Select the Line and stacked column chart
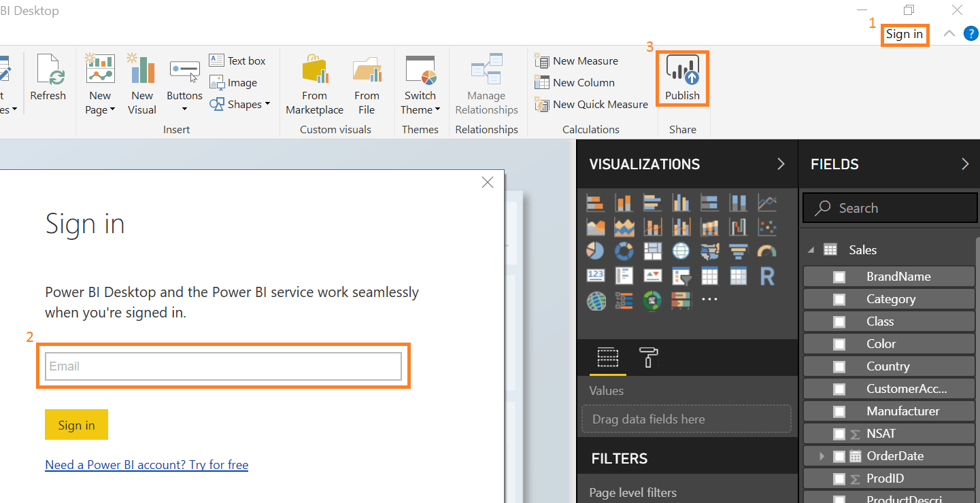This screenshot has height=503, width=980. coord(652,227)
